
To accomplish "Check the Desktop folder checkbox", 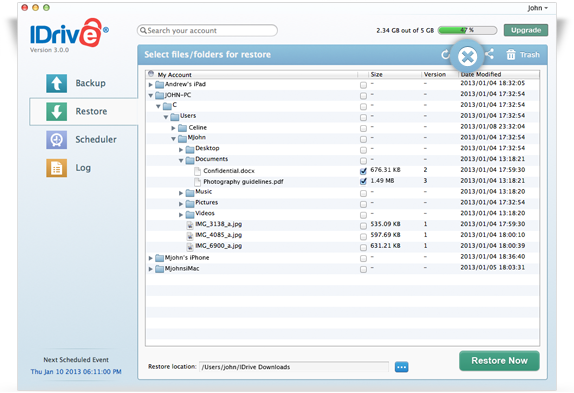I will (363, 150).
